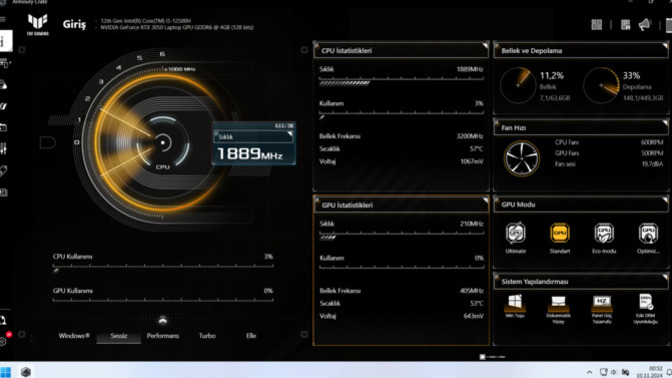Click the page indicator below the panels

point(492,357)
